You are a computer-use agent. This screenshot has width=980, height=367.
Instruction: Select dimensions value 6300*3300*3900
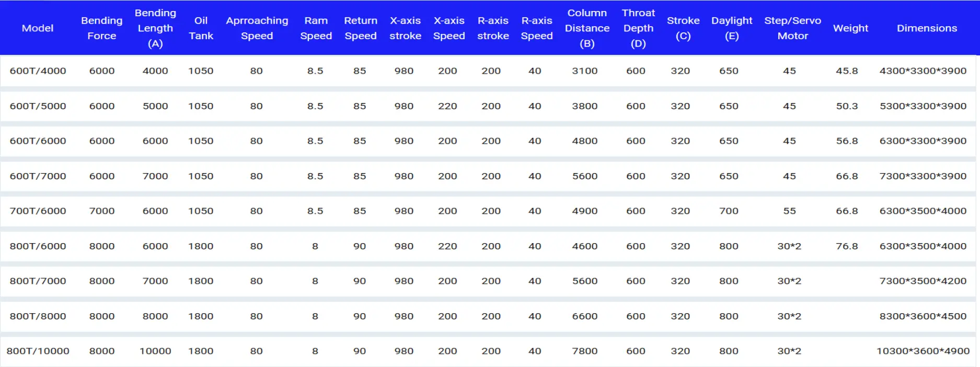click(923, 141)
